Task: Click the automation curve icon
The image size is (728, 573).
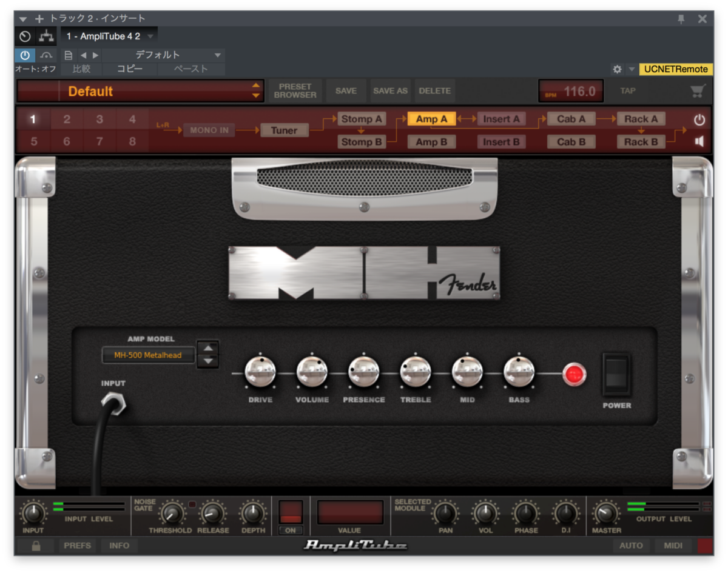Action: (x=46, y=55)
